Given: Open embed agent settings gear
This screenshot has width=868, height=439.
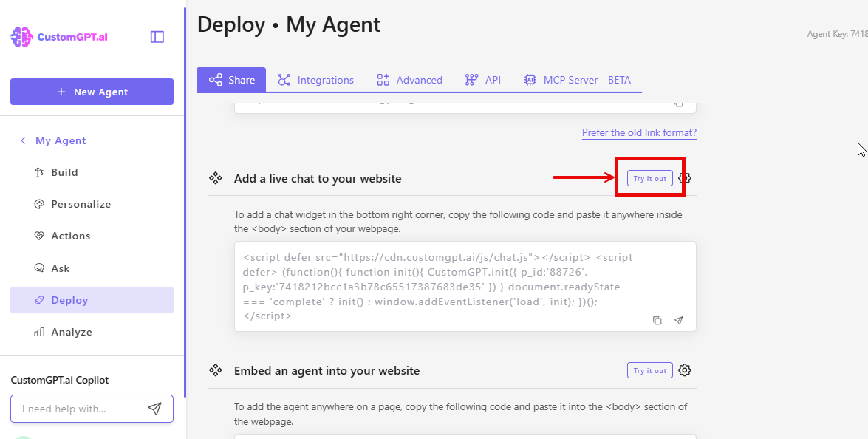Looking at the screenshot, I should [685, 370].
